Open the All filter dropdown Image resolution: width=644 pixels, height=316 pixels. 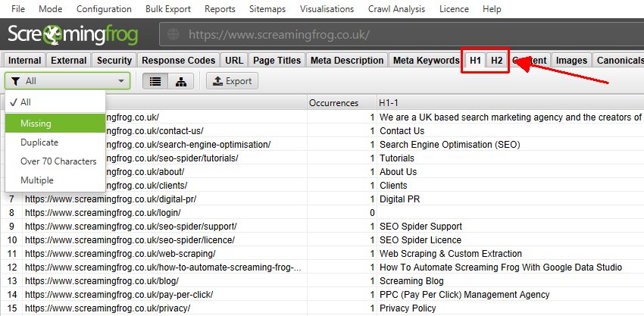point(67,81)
